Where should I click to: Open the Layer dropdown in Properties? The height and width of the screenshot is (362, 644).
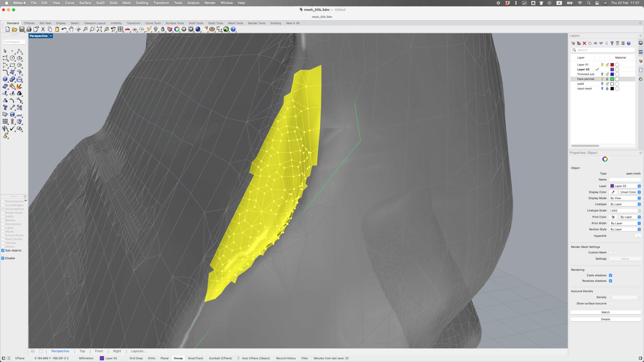pos(625,186)
